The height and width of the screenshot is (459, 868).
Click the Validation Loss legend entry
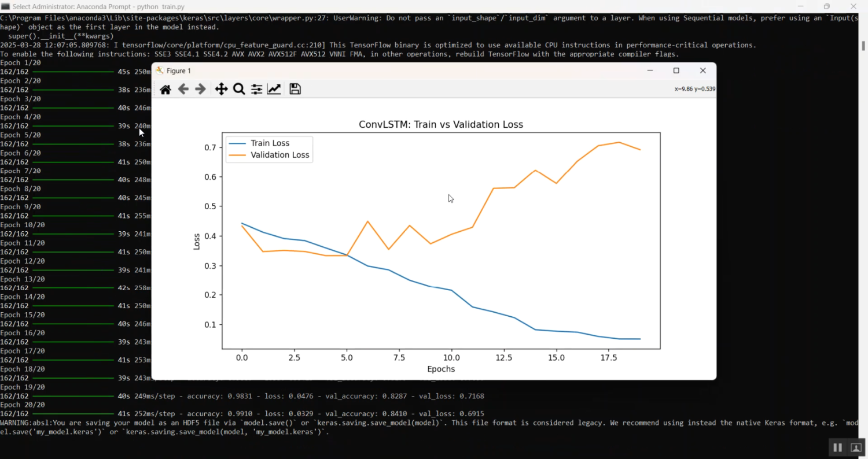279,155
